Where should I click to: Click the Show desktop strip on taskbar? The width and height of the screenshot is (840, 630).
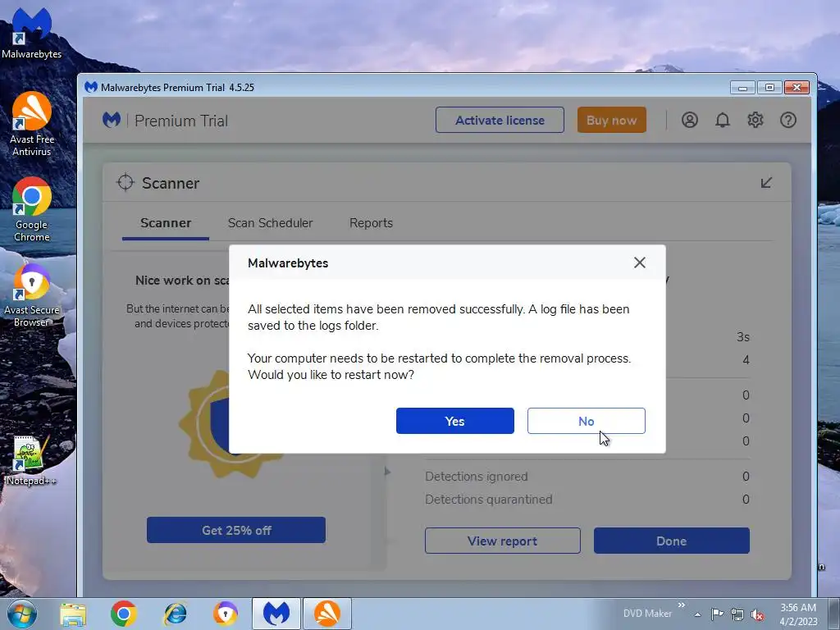[834, 614]
